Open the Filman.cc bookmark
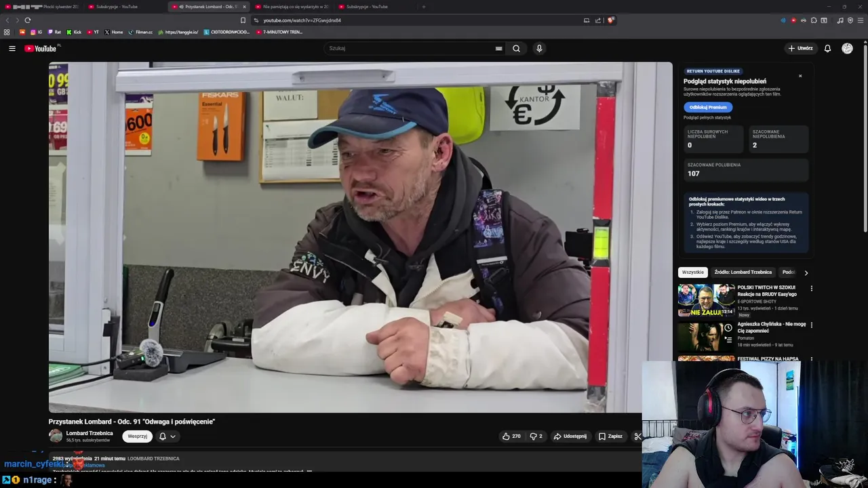Image resolution: width=868 pixels, height=488 pixels. click(x=140, y=32)
